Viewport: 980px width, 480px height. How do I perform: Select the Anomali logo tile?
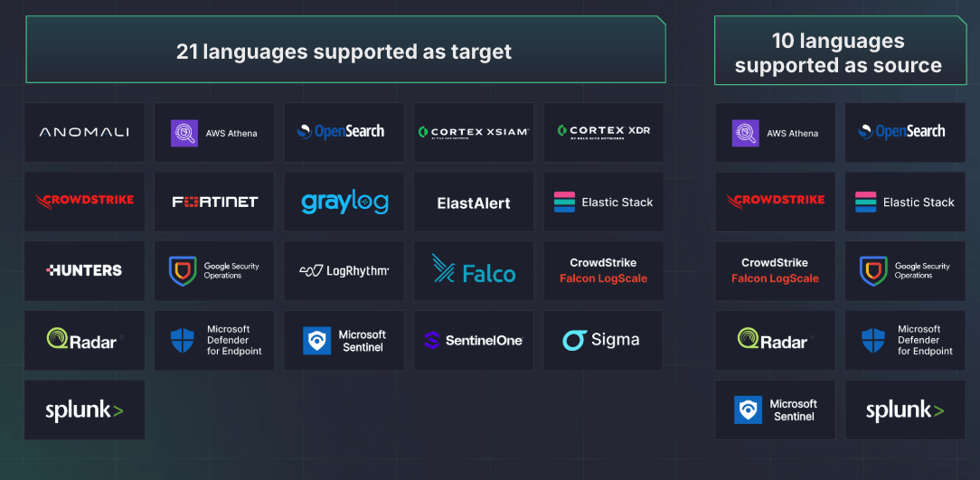click(x=84, y=133)
